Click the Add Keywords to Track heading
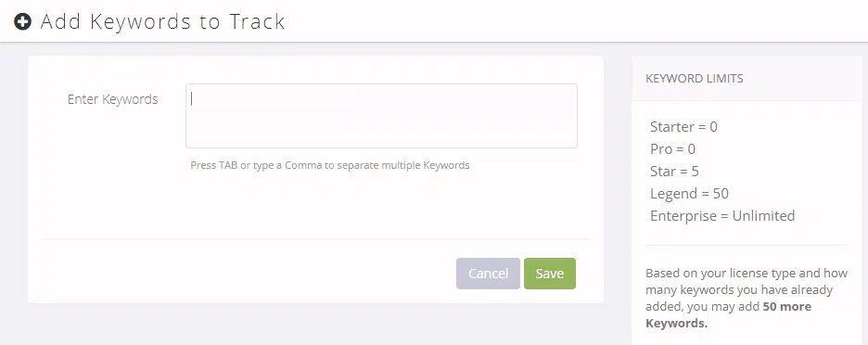Screen dimensions: 868x345 [162, 21]
